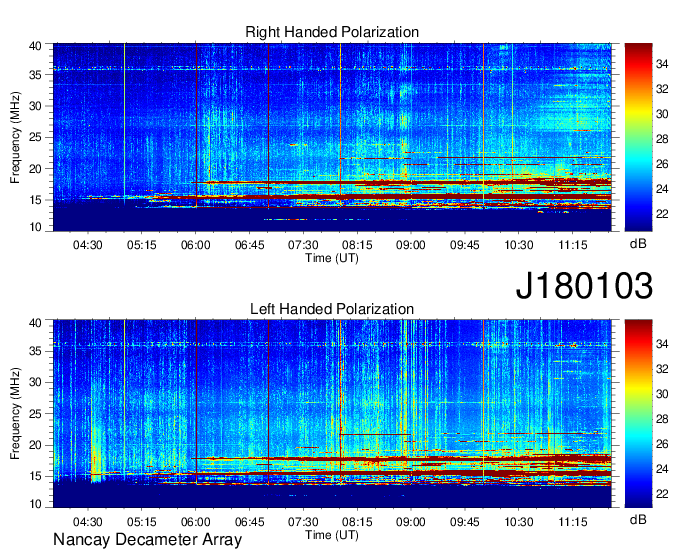Screen dimensions: 680x552
Task: Click the 08:15 tick label on bottom plot
Action: 357,522
